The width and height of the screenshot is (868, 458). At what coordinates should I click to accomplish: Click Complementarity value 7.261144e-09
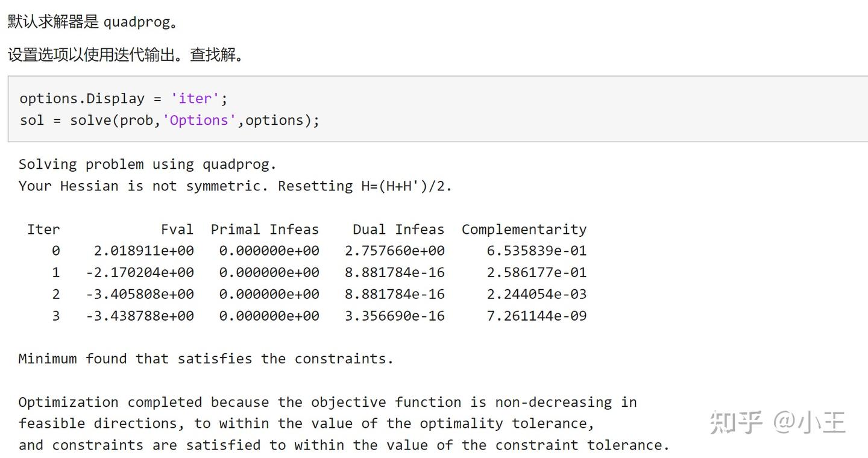coord(536,316)
